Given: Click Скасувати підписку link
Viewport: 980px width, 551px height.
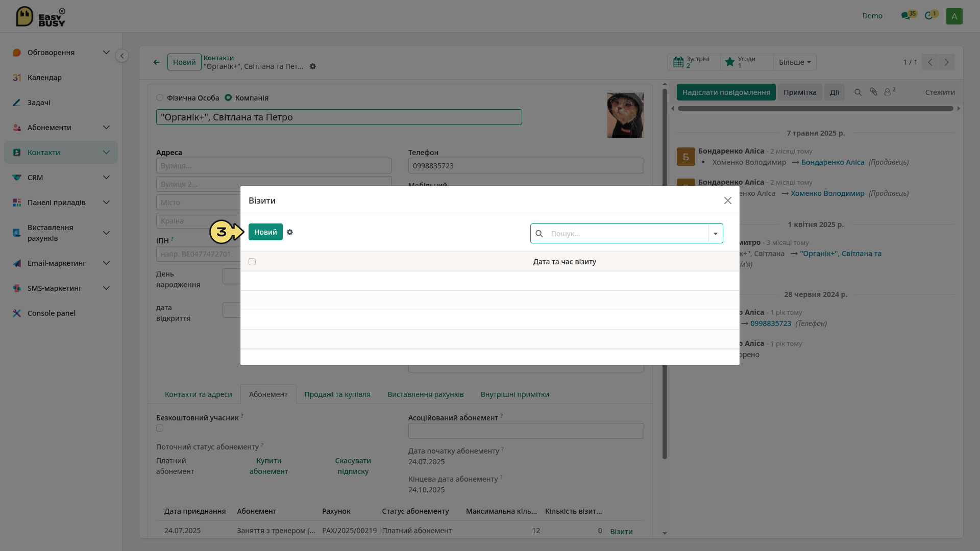Looking at the screenshot, I should pos(353,466).
